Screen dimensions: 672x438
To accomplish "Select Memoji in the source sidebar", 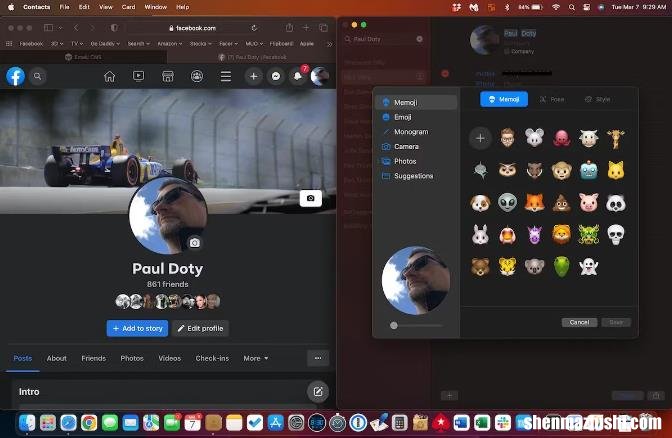I will click(x=416, y=102).
